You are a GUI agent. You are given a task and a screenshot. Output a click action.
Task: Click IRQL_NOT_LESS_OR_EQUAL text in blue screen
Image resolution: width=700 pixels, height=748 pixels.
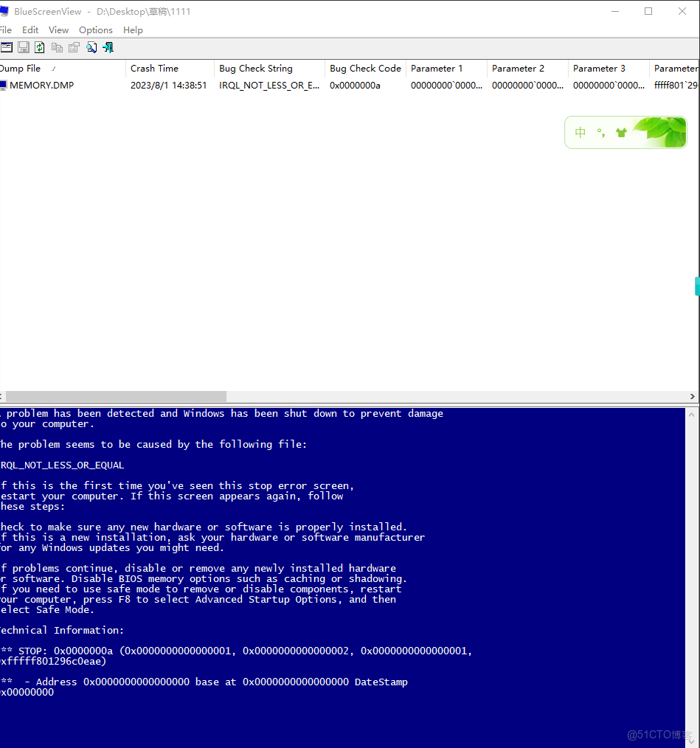[x=62, y=465]
